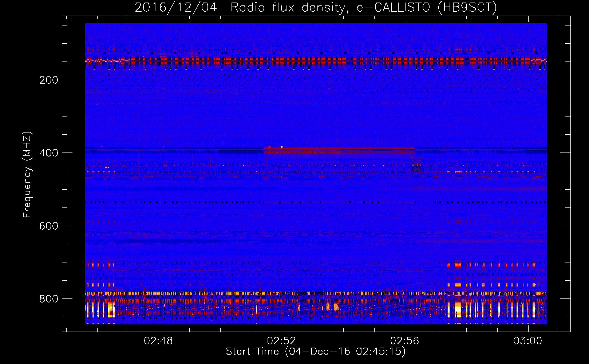Click the plot title '2016/12/04 Radio flux density, e-CALLISTO (HB9SCT)'
This screenshot has width=589, height=364.
click(316, 7)
